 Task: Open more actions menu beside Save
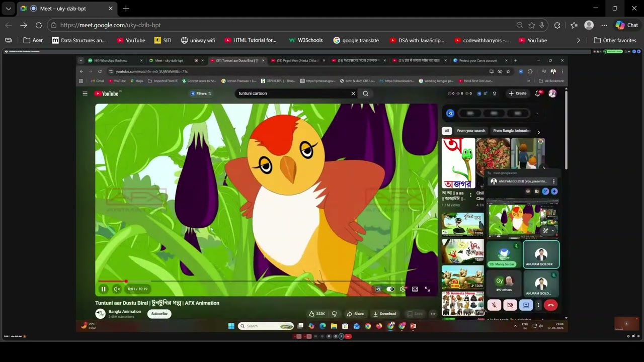pyautogui.click(x=433, y=314)
